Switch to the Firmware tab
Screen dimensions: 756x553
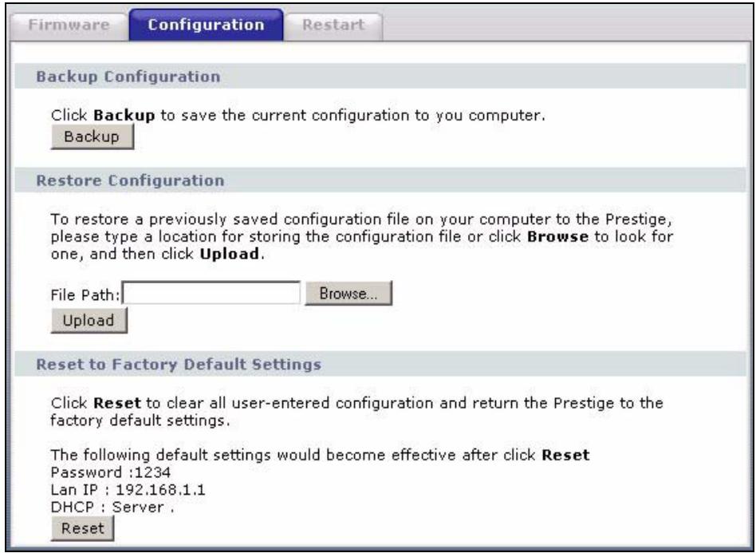pyautogui.click(x=69, y=25)
